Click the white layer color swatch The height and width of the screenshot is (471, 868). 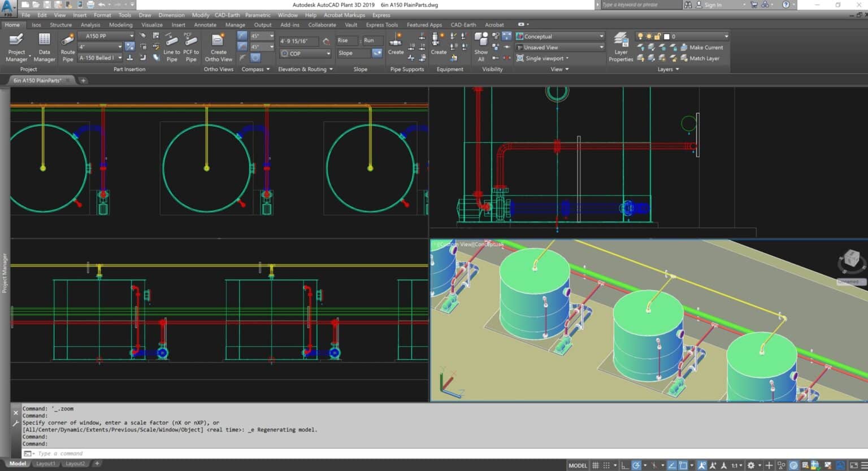pos(666,36)
